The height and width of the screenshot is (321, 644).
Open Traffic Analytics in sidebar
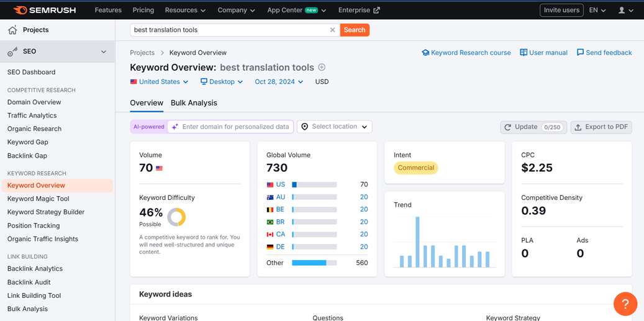pos(32,115)
